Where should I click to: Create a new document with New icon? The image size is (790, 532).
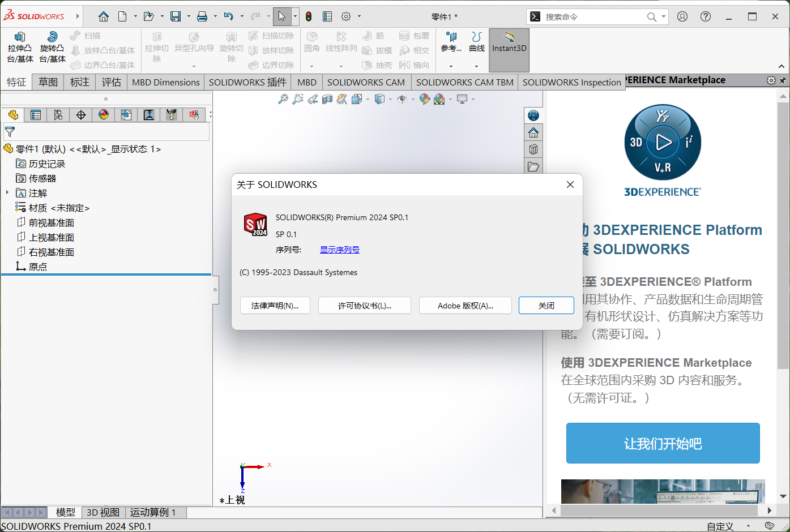click(x=122, y=16)
